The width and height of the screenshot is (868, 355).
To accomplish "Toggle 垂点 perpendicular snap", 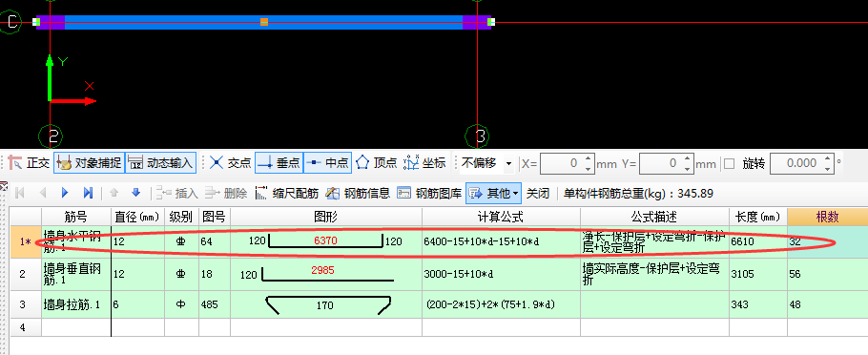I will [x=279, y=163].
